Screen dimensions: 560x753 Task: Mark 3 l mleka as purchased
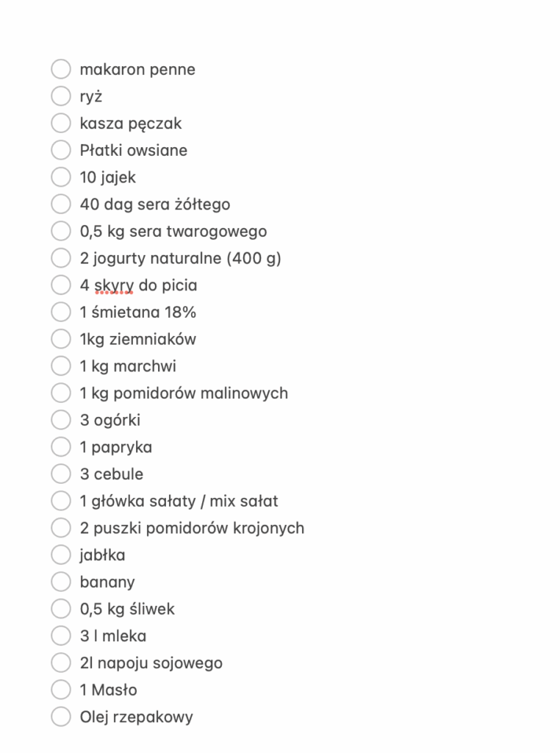click(60, 635)
